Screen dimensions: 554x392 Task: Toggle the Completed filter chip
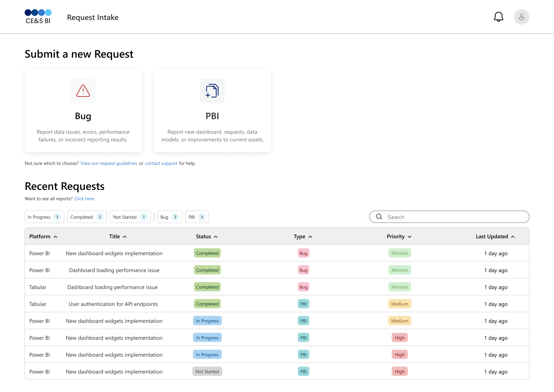coord(87,217)
